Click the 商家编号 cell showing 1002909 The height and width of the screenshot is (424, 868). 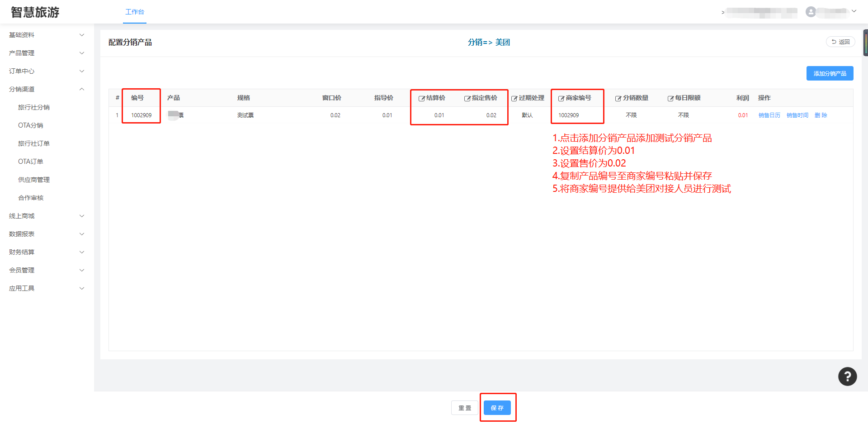568,115
